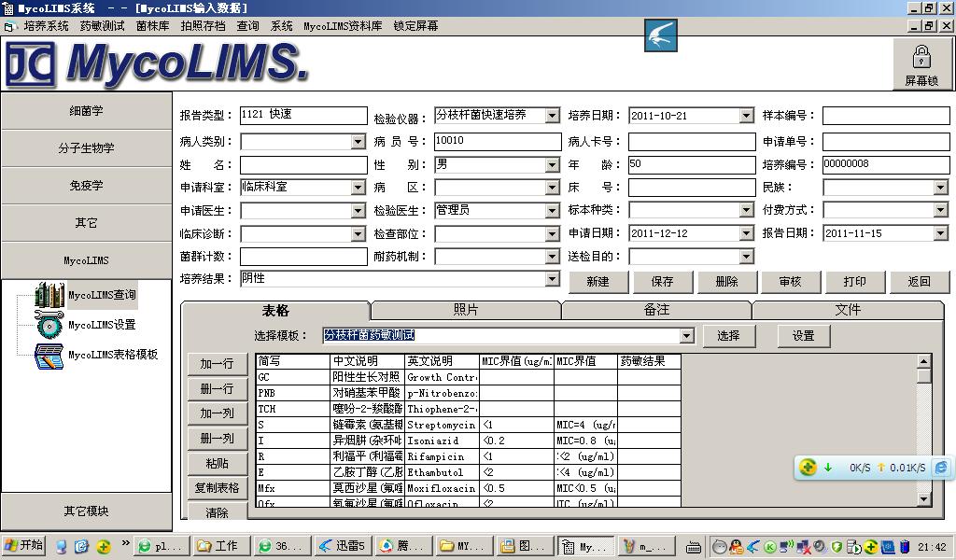Click the 屏幕锁 padlock icon
The image size is (956, 560).
(x=921, y=57)
